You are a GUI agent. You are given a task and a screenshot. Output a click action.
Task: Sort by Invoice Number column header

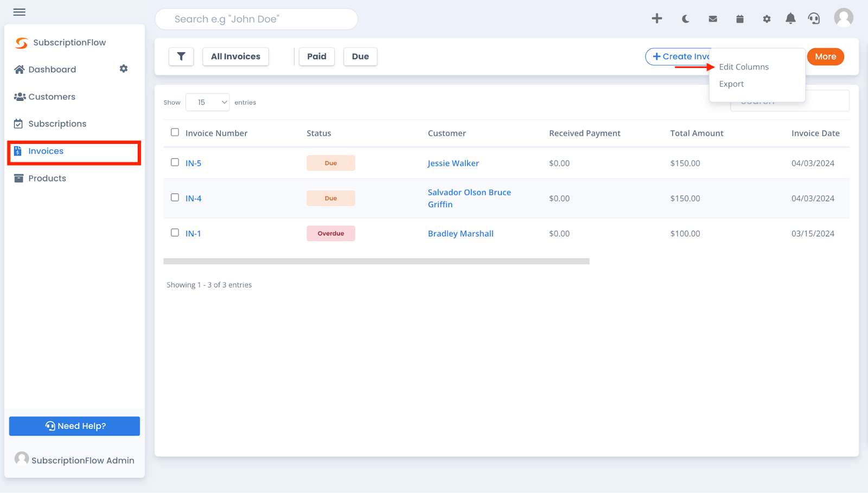[216, 133]
